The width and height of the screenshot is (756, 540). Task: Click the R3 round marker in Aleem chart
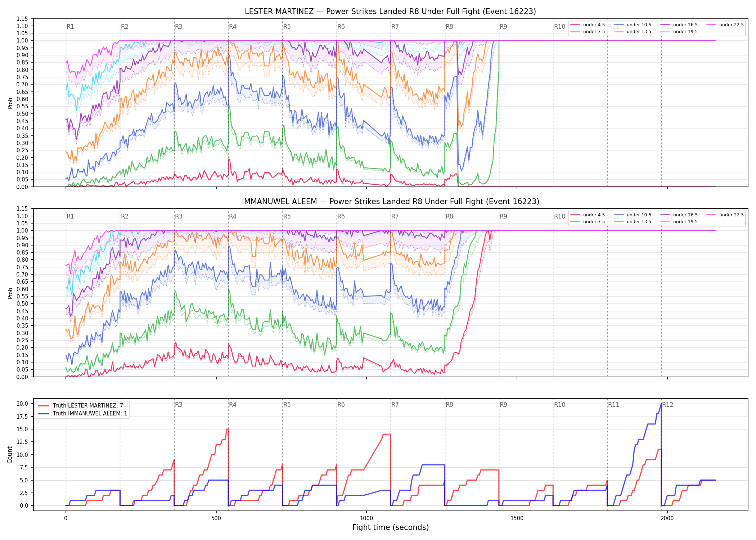(179, 216)
